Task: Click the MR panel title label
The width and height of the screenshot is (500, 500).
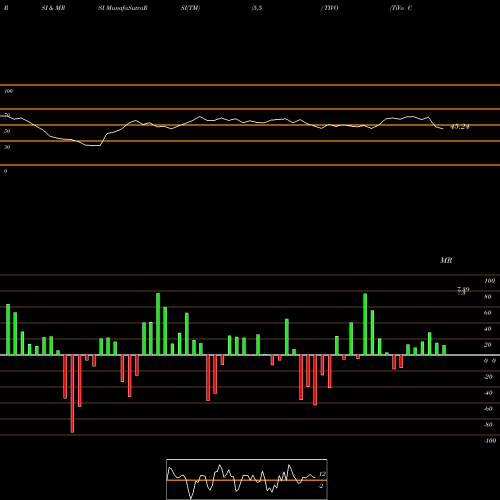Action: tap(446, 260)
